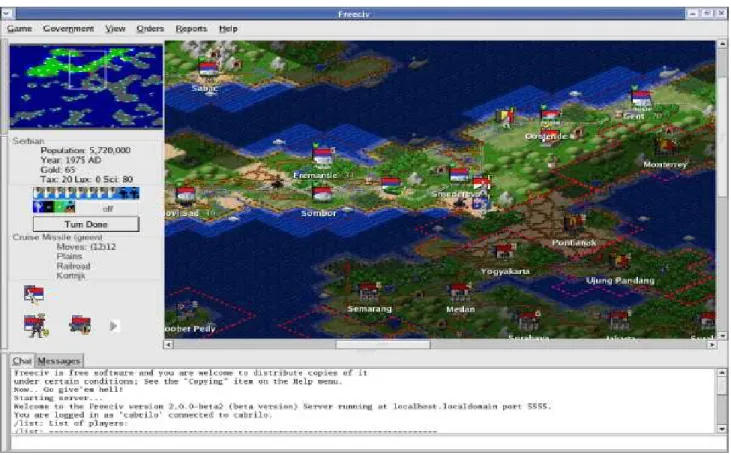Click the Tax: 20 Lux: 0 Sci: 80 line

87,179
